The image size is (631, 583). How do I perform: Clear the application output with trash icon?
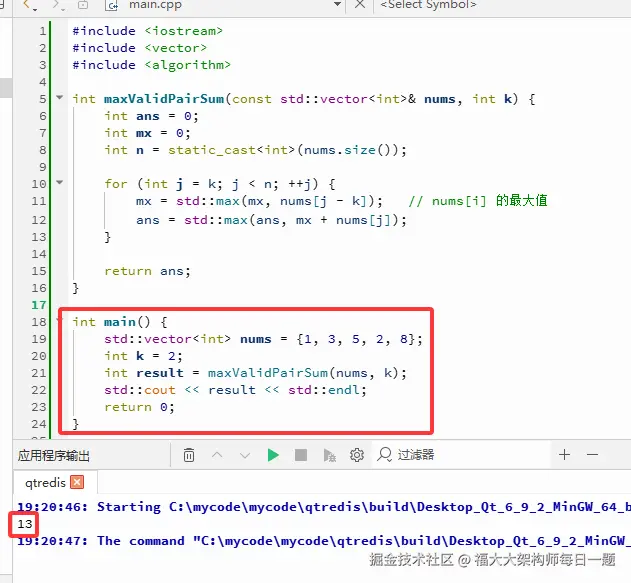189,455
